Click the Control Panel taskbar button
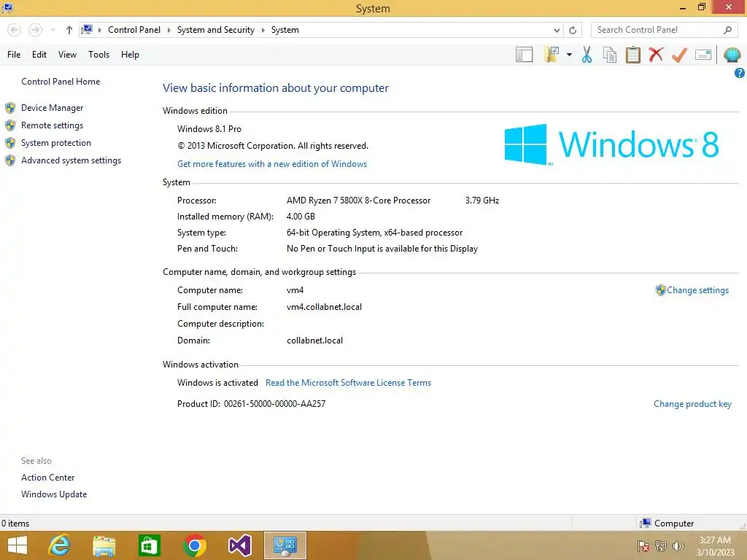Image resolution: width=747 pixels, height=560 pixels. (285, 545)
